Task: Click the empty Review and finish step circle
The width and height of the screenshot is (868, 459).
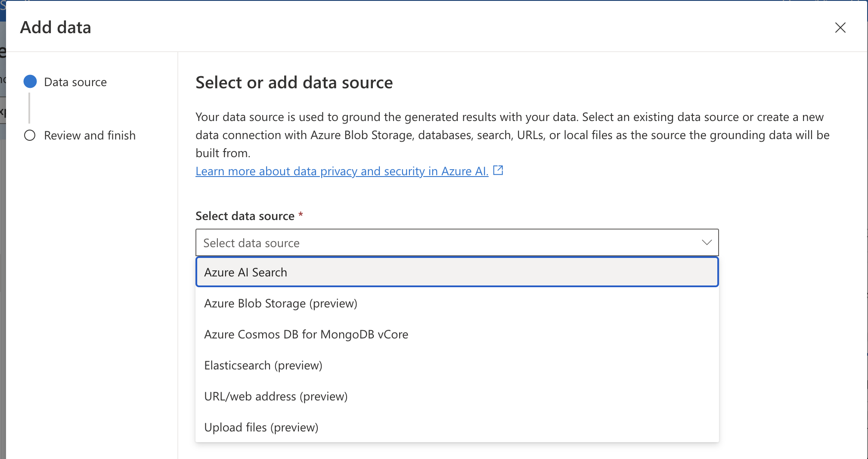Action: (x=30, y=136)
